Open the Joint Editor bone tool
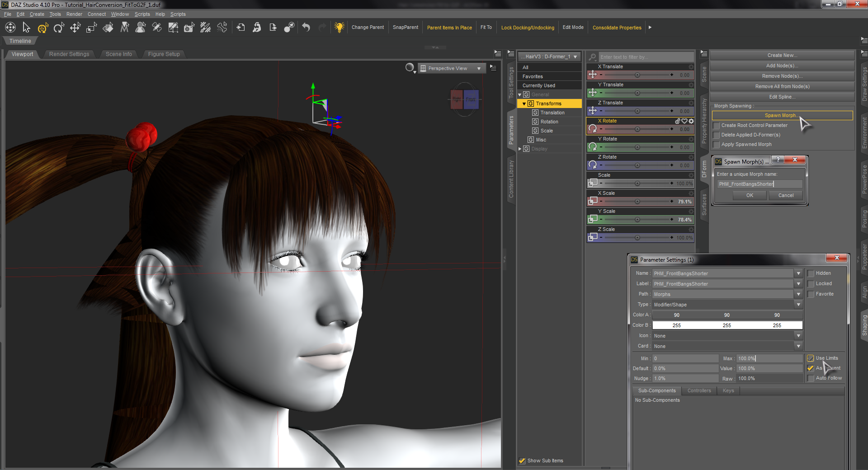The width and height of the screenshot is (868, 470). coord(157,28)
